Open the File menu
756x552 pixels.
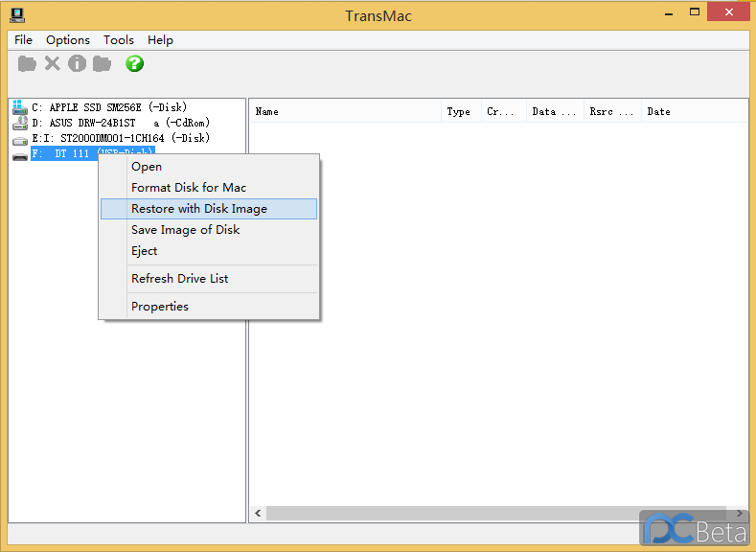(x=23, y=40)
